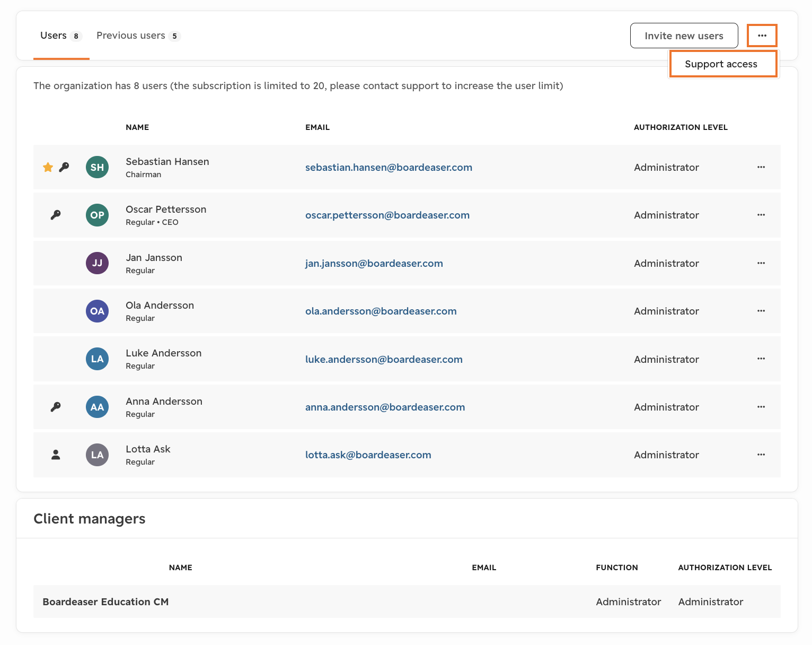812x645 pixels.
Task: Click the name Oscar Pettersson
Action: tap(166, 209)
